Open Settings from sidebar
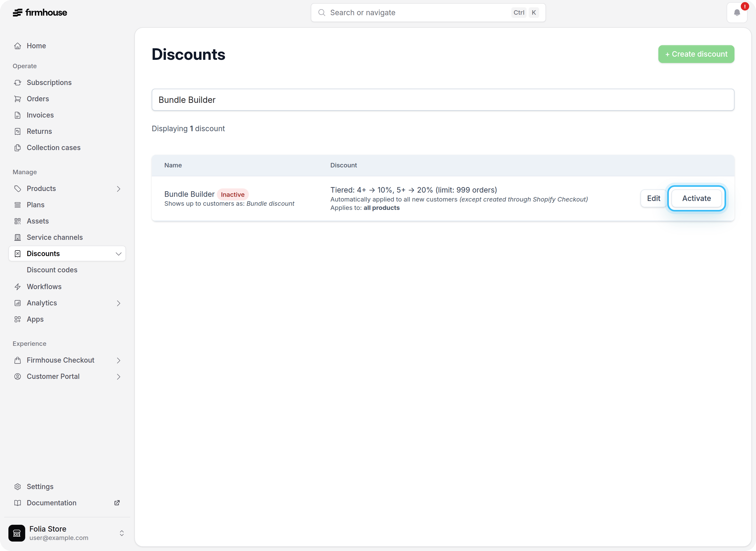The image size is (756, 551). tap(67, 487)
